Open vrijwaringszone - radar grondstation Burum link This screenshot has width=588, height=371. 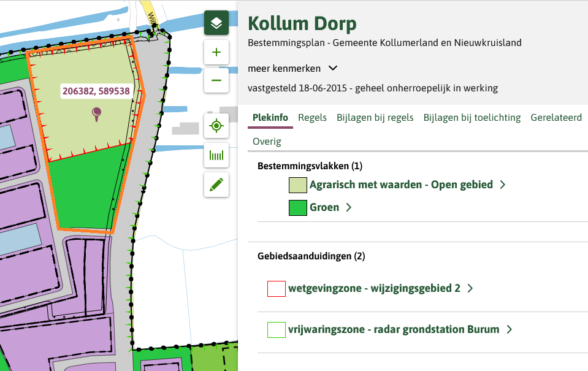click(x=394, y=329)
